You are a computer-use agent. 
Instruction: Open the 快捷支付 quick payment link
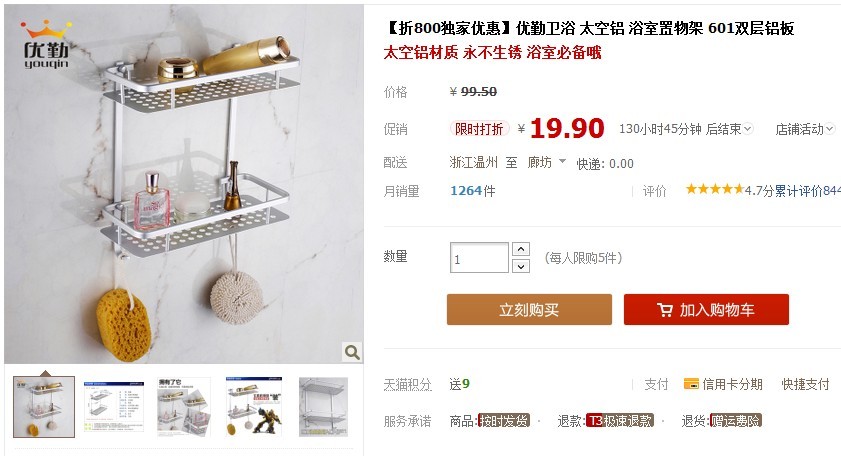click(x=805, y=384)
